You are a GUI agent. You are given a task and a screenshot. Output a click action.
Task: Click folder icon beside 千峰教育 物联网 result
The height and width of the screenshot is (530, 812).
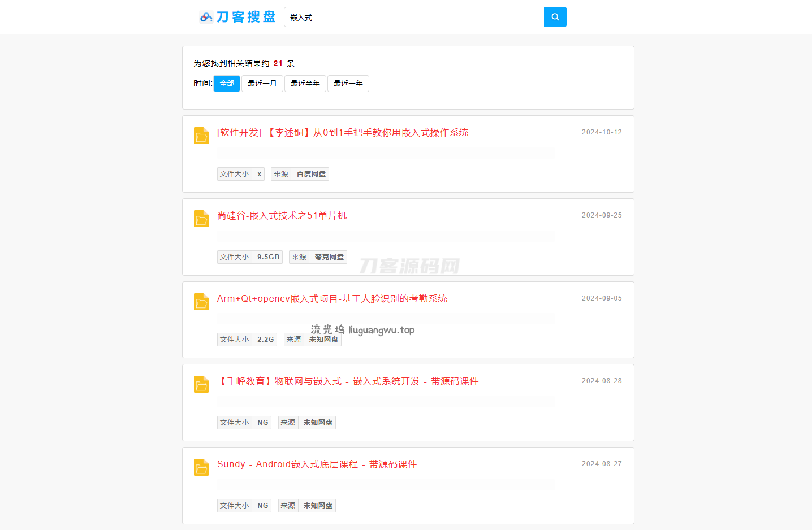(x=201, y=384)
